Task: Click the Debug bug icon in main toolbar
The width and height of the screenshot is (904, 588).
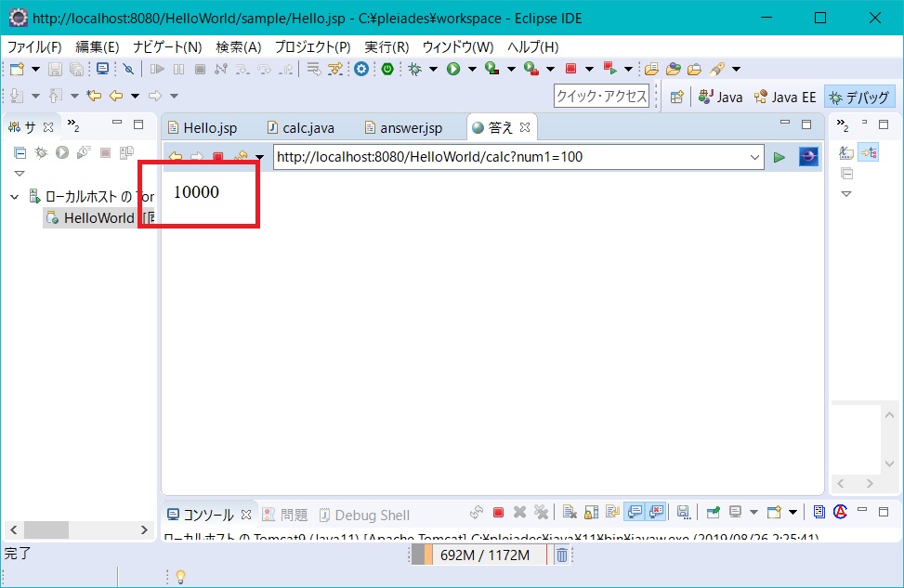Action: (414, 69)
